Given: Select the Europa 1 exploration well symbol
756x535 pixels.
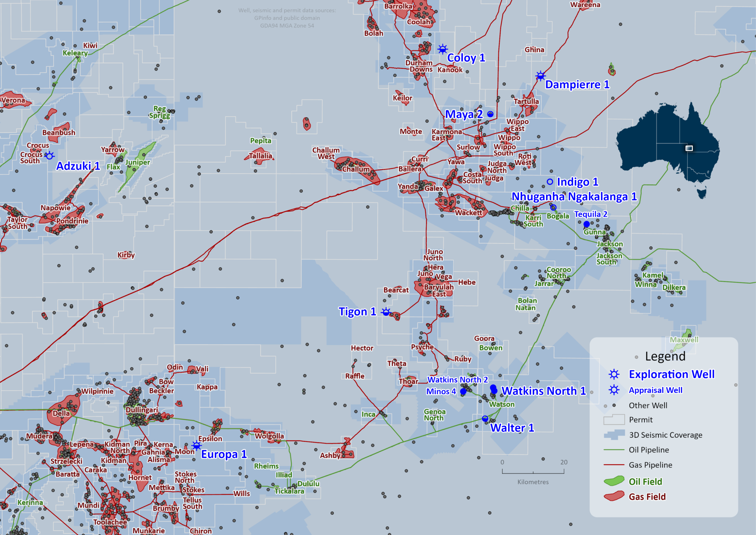Looking at the screenshot, I should tap(196, 446).
